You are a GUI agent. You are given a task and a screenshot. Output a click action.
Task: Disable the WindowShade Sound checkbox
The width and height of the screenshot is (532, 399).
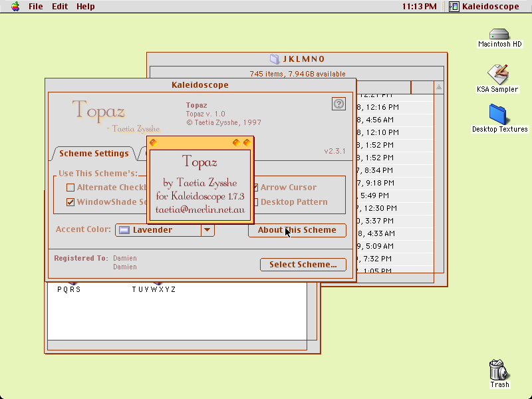[70, 202]
